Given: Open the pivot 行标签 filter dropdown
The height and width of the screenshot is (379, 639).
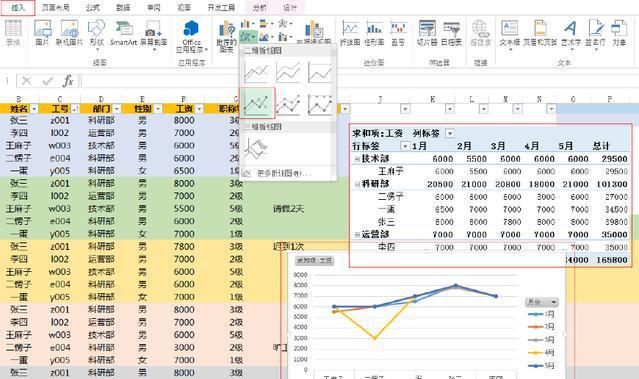Looking at the screenshot, I should [405, 146].
